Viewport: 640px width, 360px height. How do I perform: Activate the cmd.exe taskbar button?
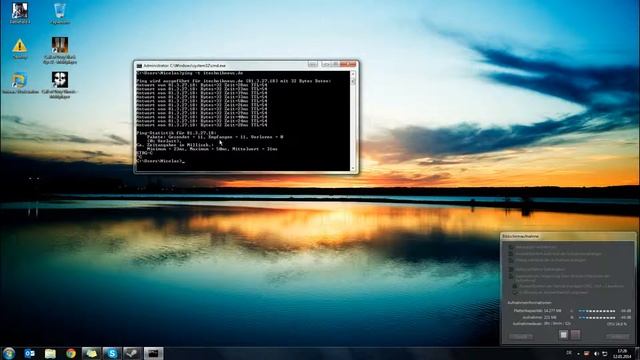click(x=153, y=353)
